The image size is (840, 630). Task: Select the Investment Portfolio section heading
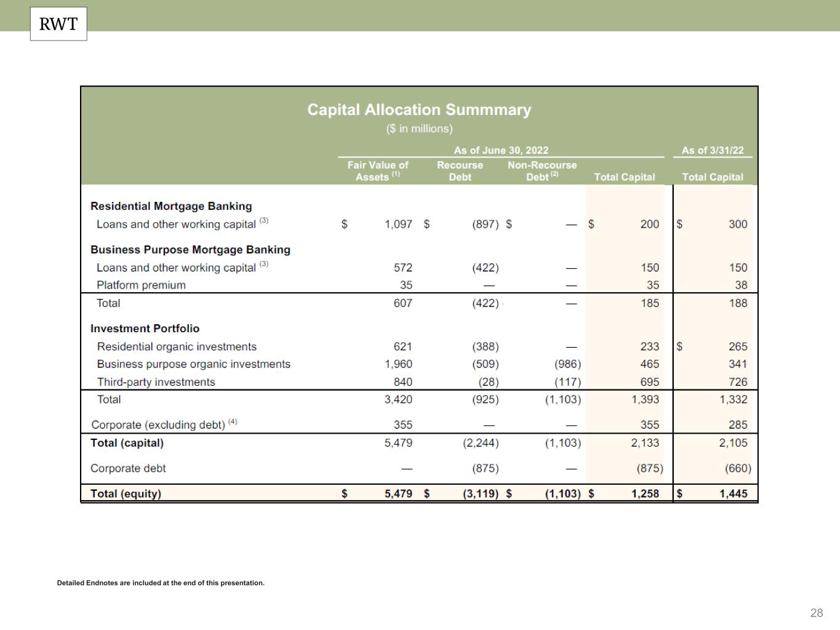coord(145,329)
